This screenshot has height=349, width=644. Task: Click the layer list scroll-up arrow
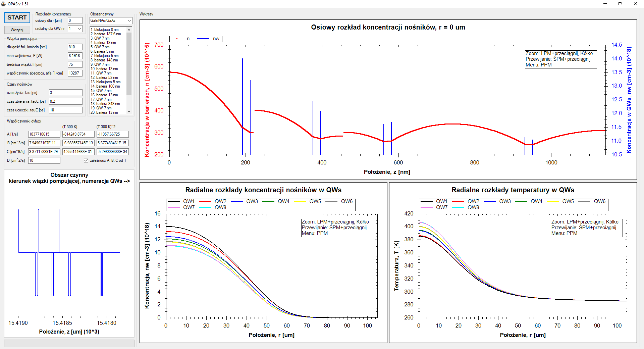click(x=129, y=30)
